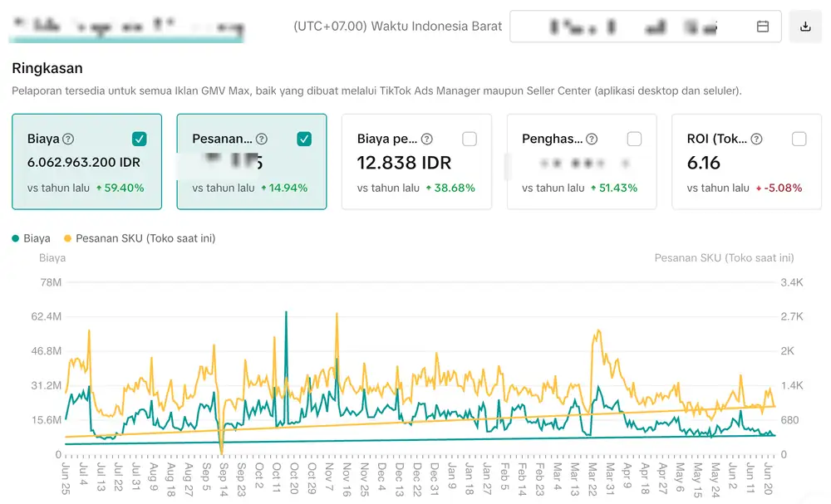Open the help icon beside Biaya pe...
The width and height of the screenshot is (831, 504).
tap(426, 139)
